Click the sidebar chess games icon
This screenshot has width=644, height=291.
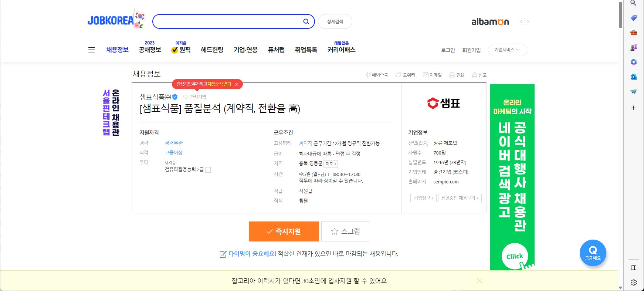[633, 47]
